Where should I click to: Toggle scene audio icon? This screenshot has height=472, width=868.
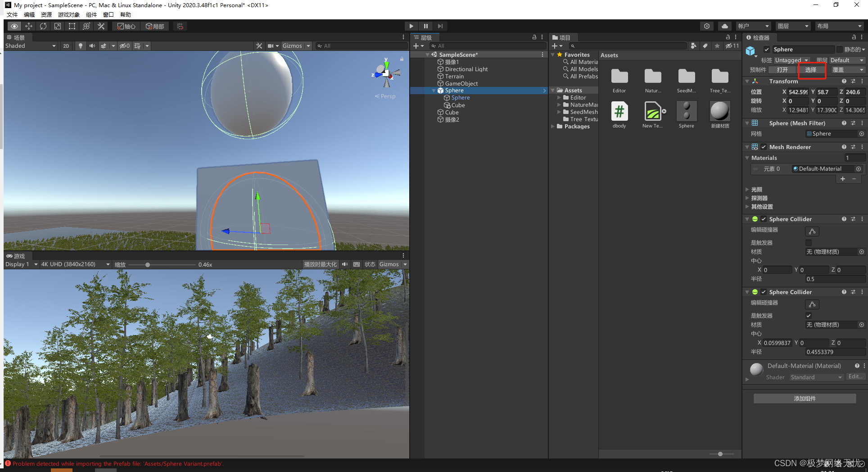click(x=92, y=46)
